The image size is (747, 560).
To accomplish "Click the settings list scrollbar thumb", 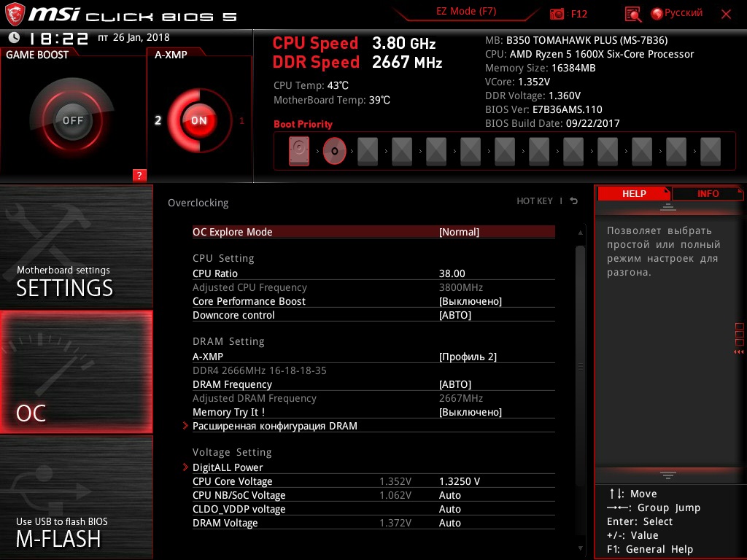I will (580, 366).
